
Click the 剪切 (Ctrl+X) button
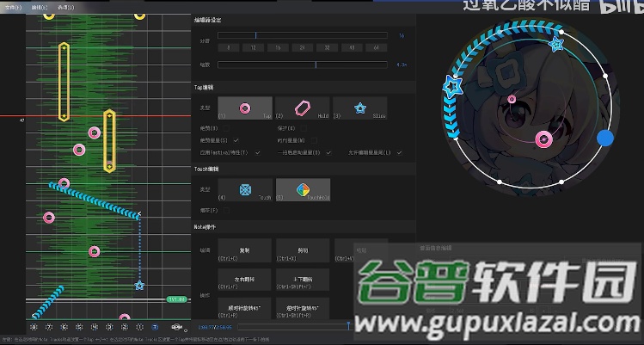pos(303,251)
